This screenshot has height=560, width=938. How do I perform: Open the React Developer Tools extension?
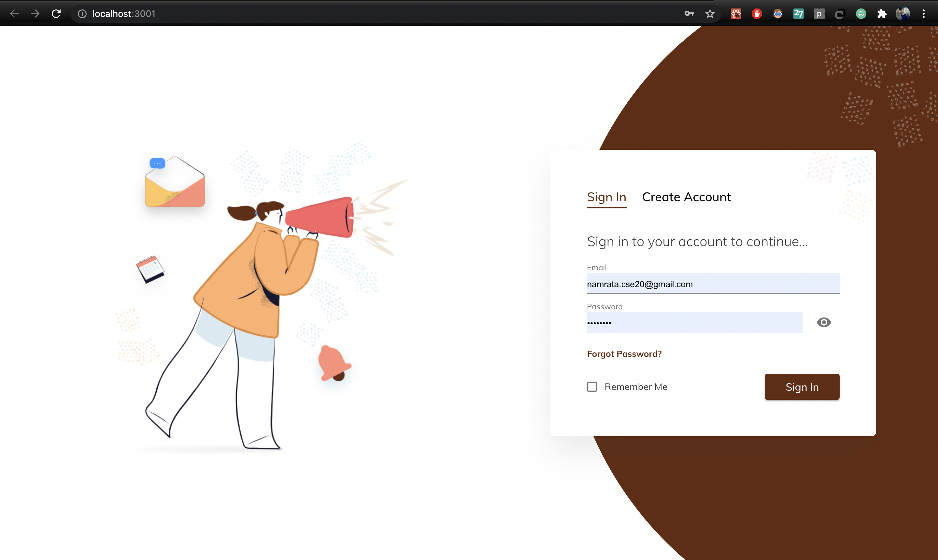[x=736, y=14]
